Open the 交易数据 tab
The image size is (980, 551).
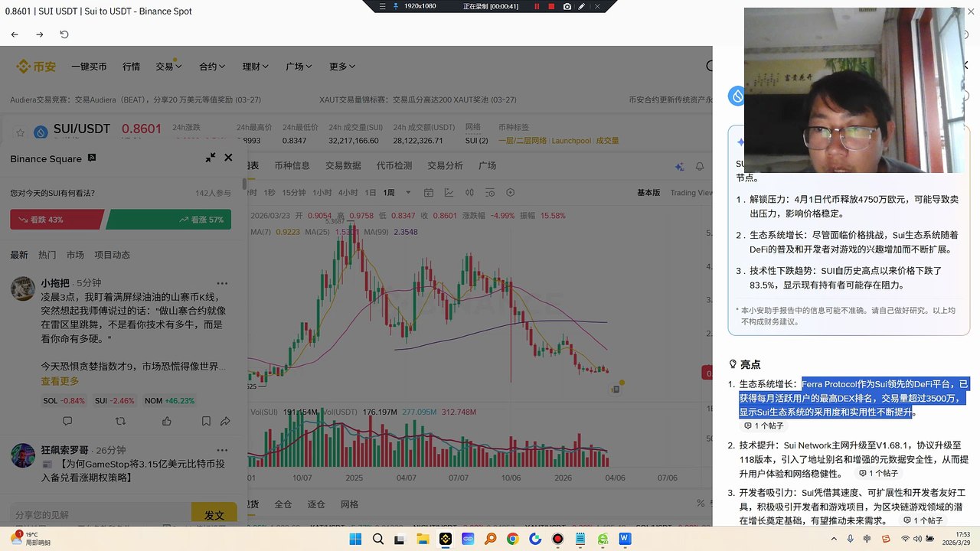[x=343, y=165]
